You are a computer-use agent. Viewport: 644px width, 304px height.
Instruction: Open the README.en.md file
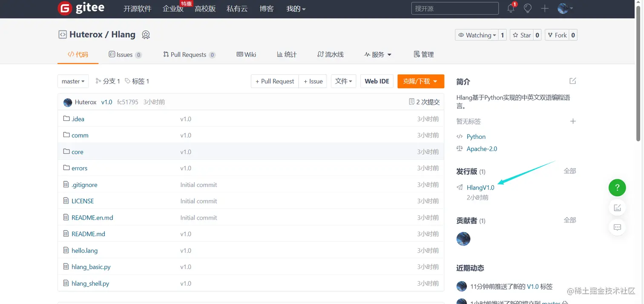click(x=92, y=217)
